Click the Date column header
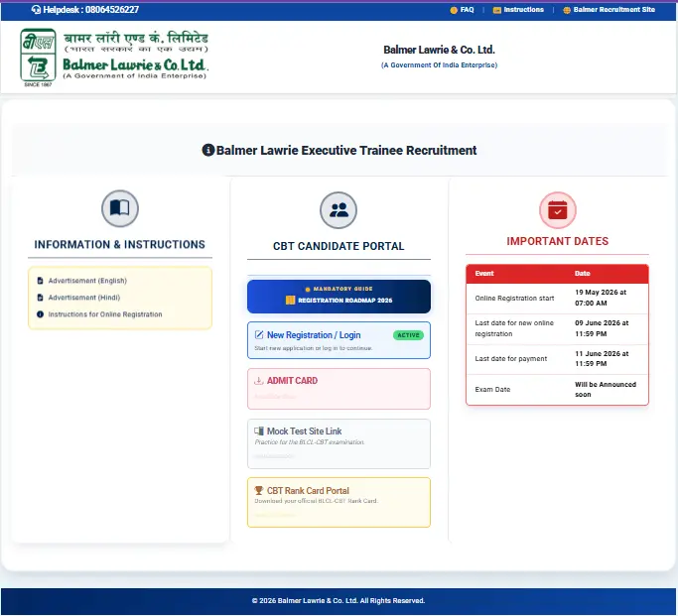The width and height of the screenshot is (678, 616). click(x=582, y=274)
